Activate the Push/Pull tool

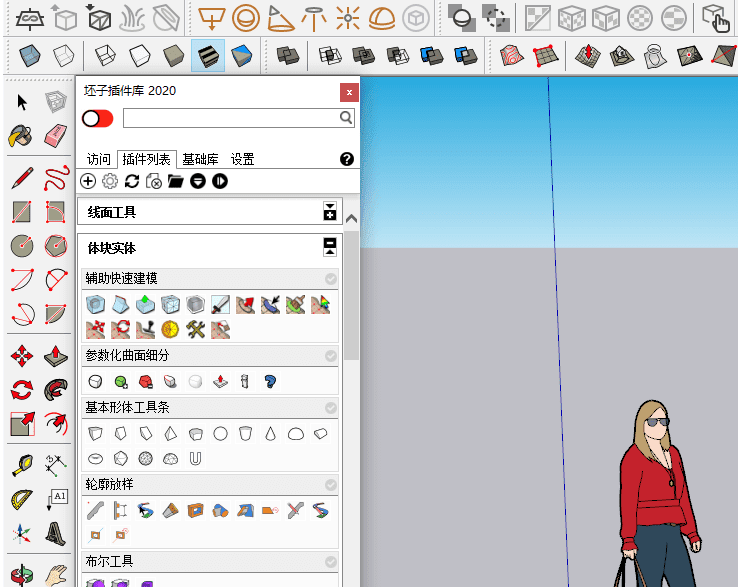click(x=56, y=356)
